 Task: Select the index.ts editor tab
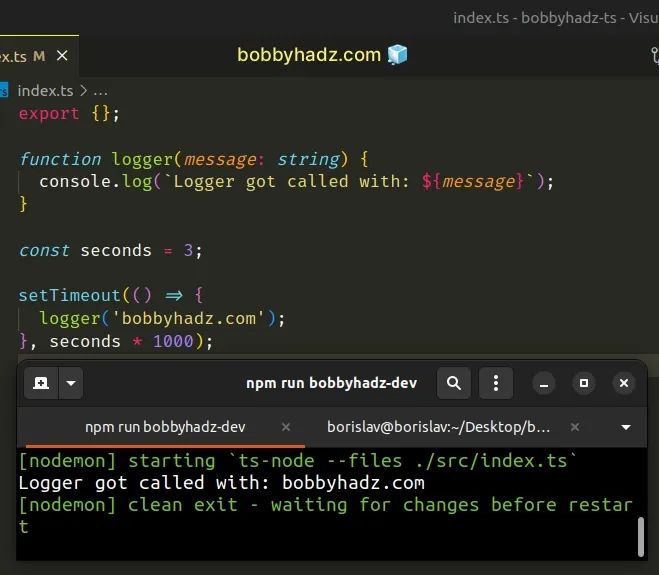pyautogui.click(x=39, y=56)
